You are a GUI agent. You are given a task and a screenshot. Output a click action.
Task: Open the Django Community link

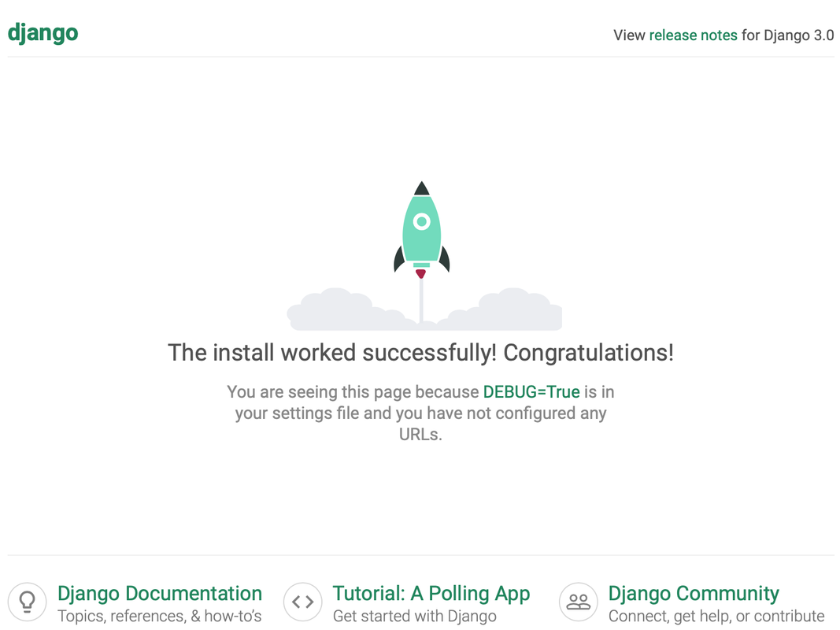click(694, 594)
